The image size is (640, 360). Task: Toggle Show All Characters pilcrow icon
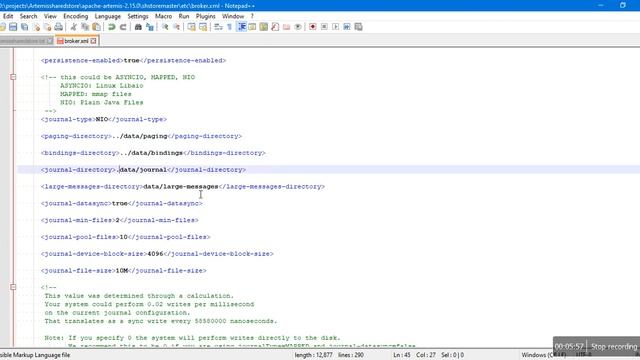coord(229,27)
